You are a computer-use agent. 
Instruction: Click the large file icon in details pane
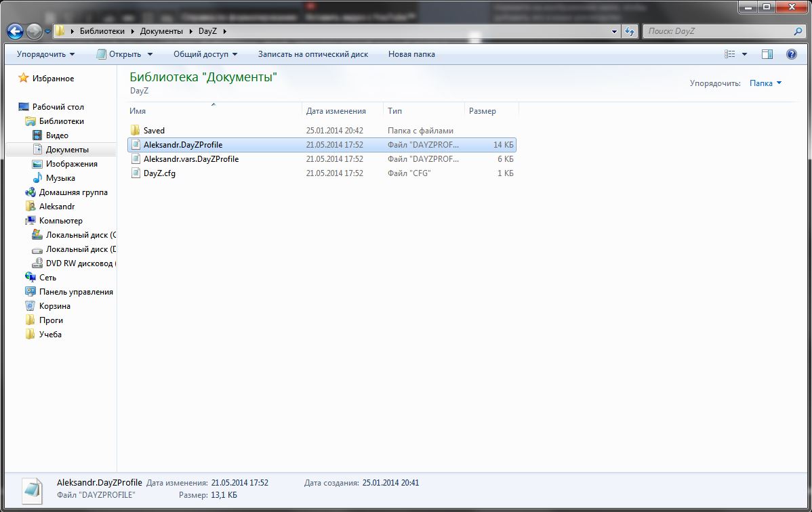tap(32, 490)
